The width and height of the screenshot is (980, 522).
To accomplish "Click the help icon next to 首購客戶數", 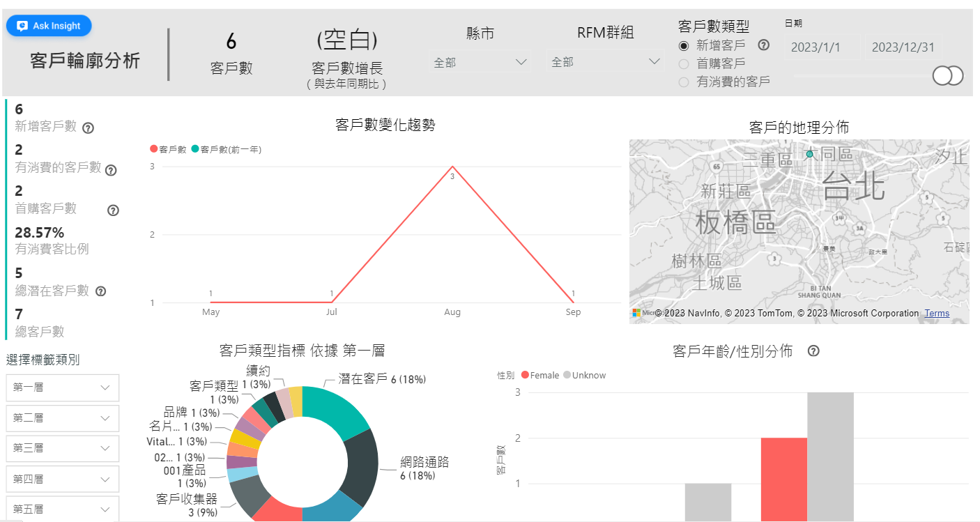I will click(113, 210).
